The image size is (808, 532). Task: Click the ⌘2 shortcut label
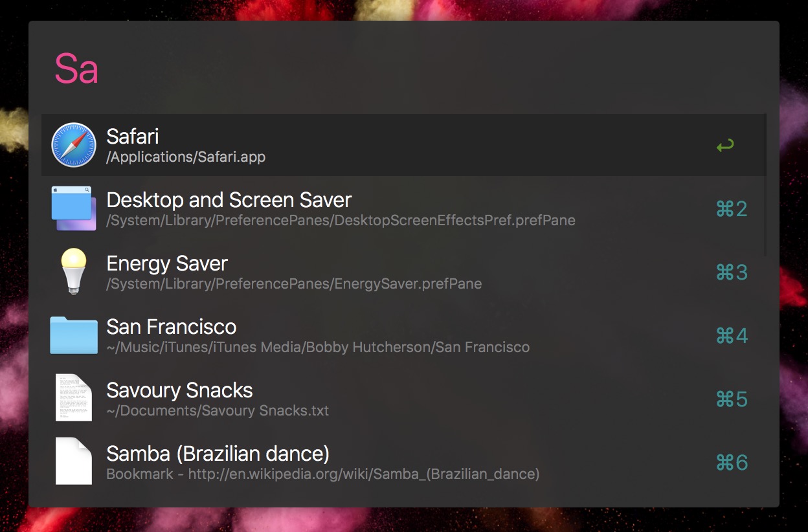(732, 209)
